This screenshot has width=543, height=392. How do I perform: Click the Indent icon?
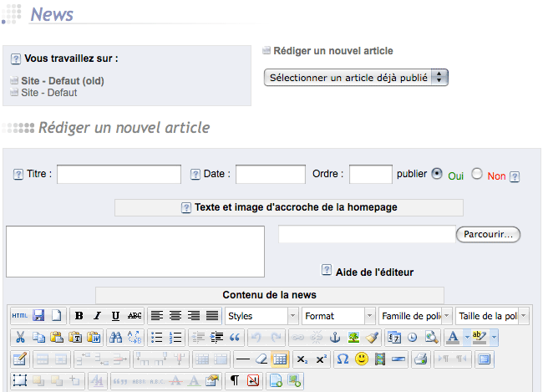[x=216, y=337]
